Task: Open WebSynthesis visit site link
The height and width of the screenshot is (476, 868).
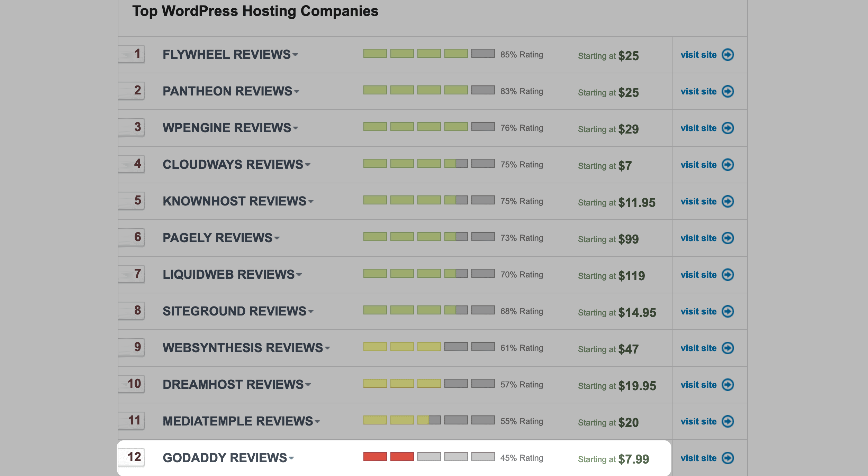Action: coord(698,348)
